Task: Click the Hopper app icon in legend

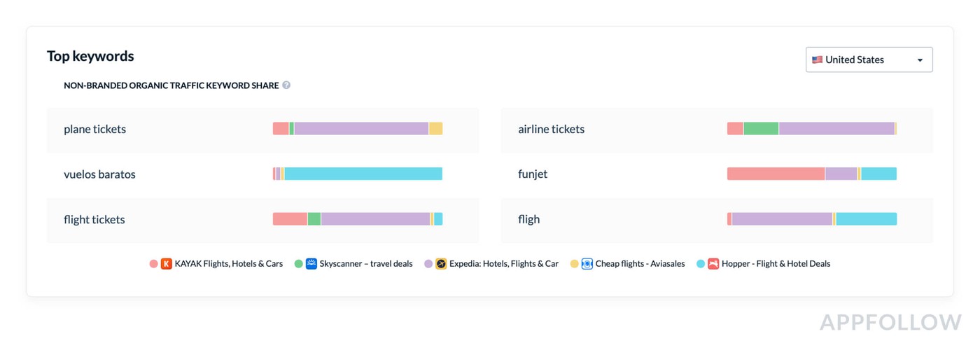Action: 713,264
